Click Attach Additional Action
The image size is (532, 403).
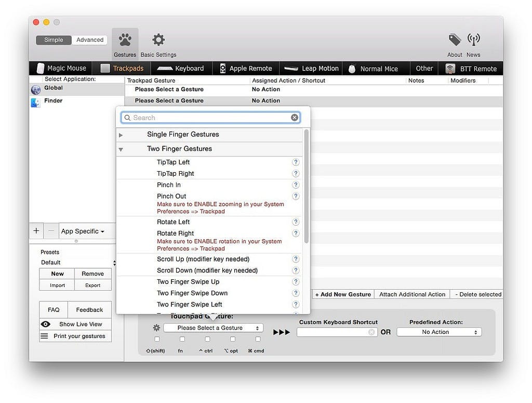pyautogui.click(x=412, y=294)
